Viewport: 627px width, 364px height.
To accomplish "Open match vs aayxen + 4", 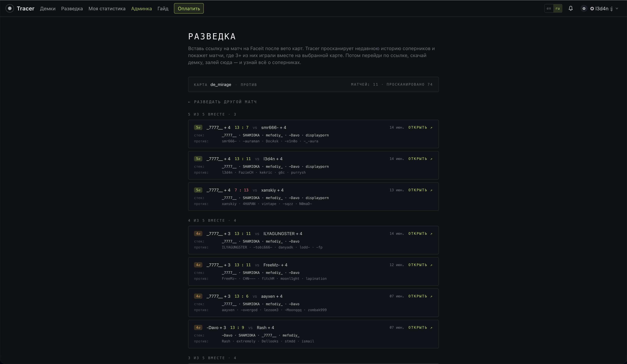I will pos(420,296).
